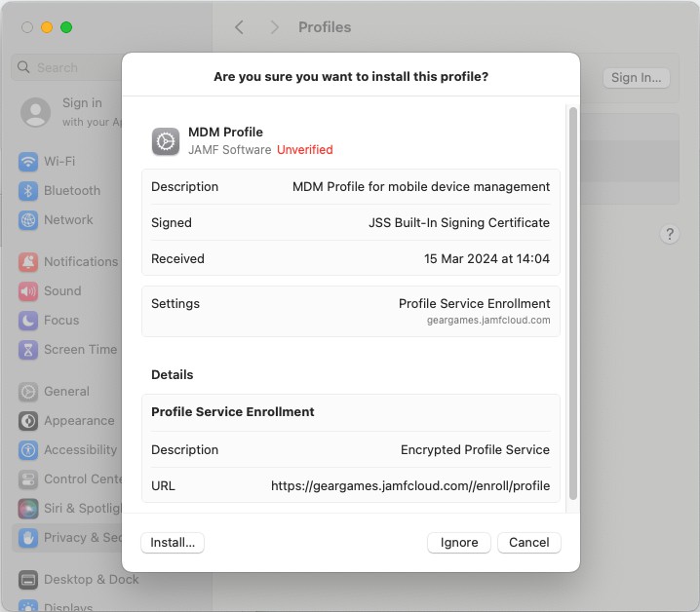
Task: Open the Sound speaker icon
Action: point(28,291)
